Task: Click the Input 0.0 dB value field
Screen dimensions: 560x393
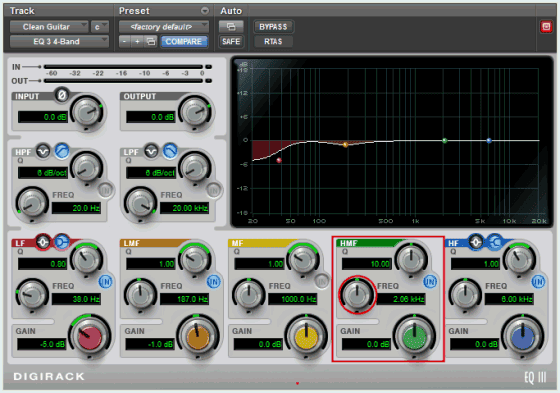Action: pyautogui.click(x=42, y=117)
